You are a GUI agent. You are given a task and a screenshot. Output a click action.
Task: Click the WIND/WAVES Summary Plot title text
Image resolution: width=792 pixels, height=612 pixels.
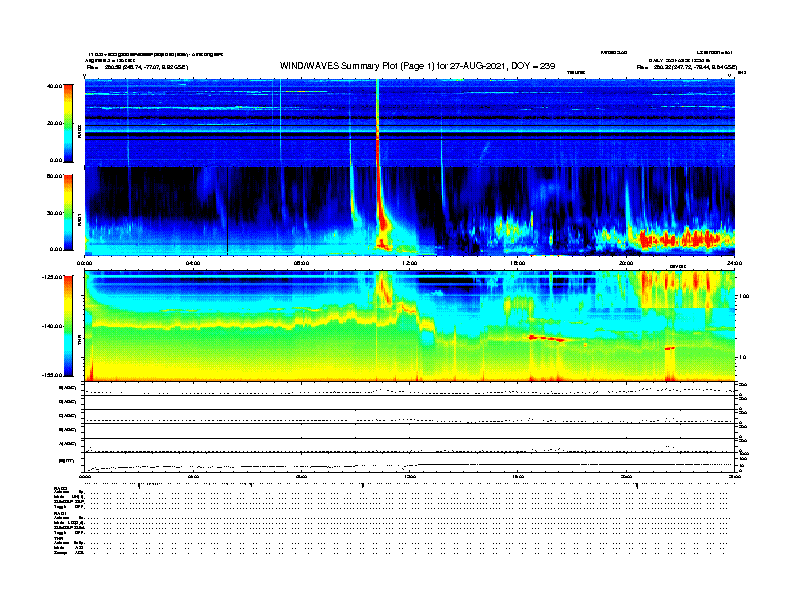tap(417, 66)
